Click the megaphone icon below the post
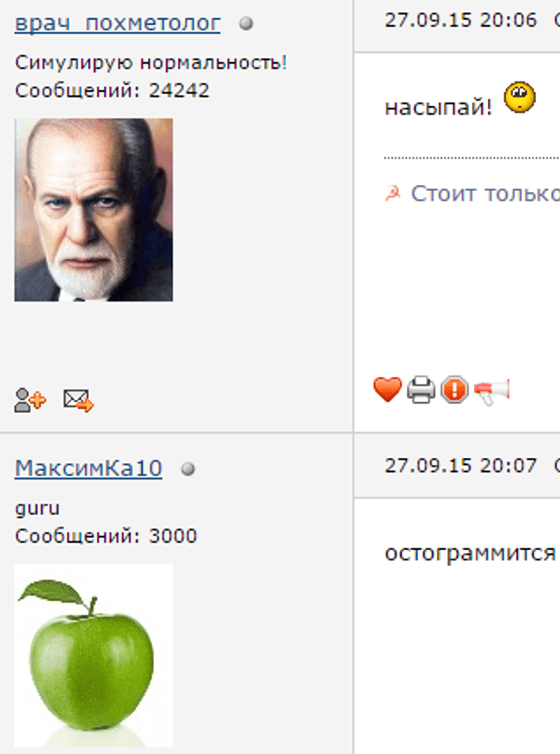Viewport: 560px width, 754px height. 491,391
